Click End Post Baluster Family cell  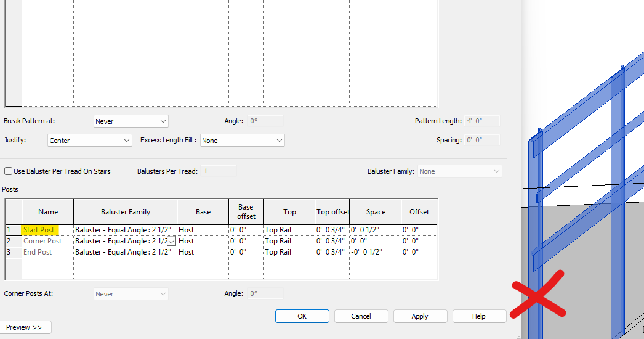[125, 252]
